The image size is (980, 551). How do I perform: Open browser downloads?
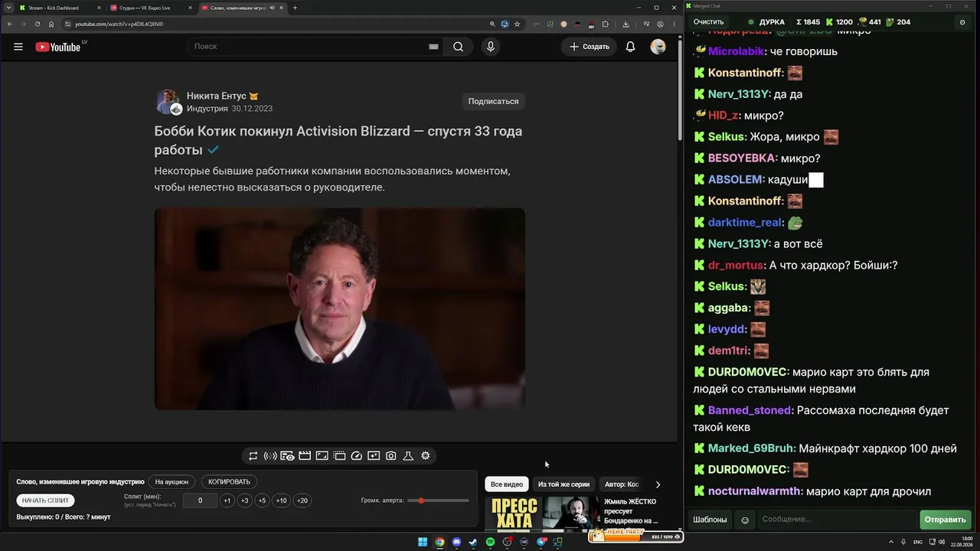pos(626,24)
